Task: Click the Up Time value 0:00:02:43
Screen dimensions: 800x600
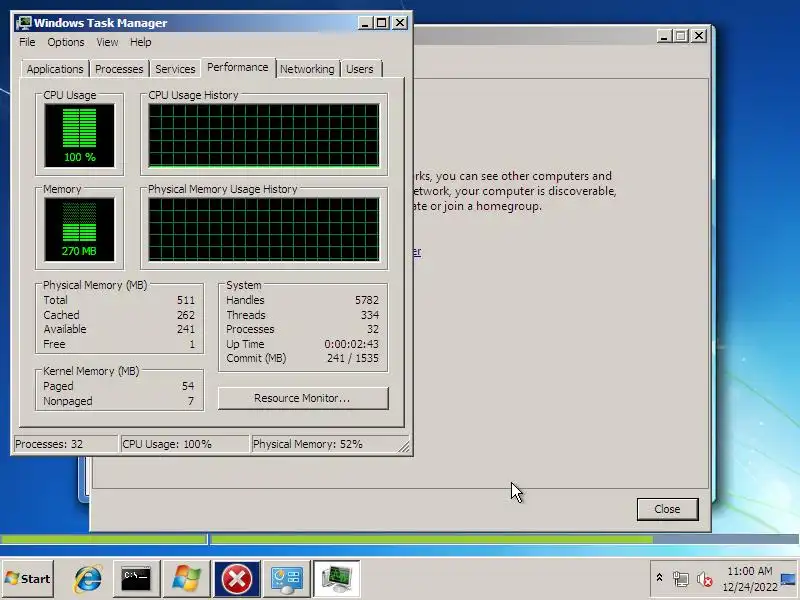Action: pos(352,344)
